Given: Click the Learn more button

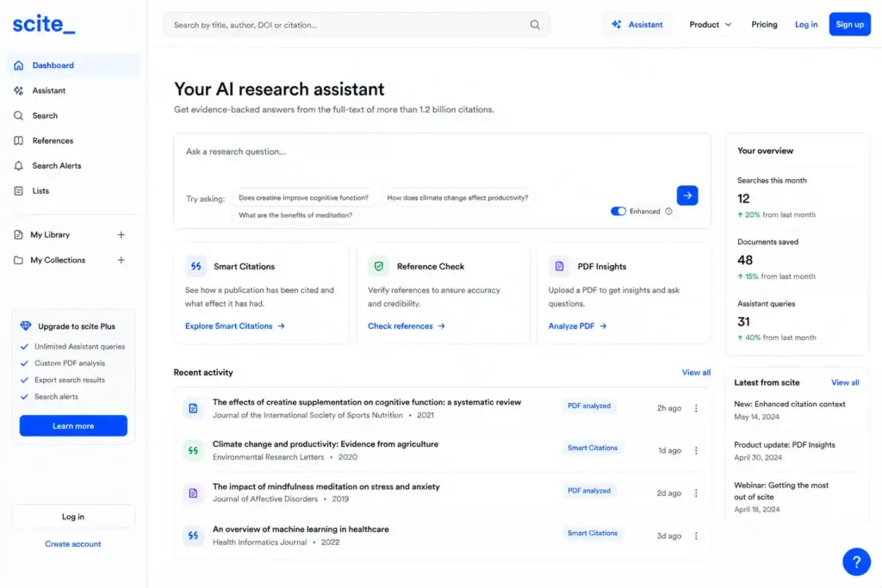Looking at the screenshot, I should (x=73, y=425).
